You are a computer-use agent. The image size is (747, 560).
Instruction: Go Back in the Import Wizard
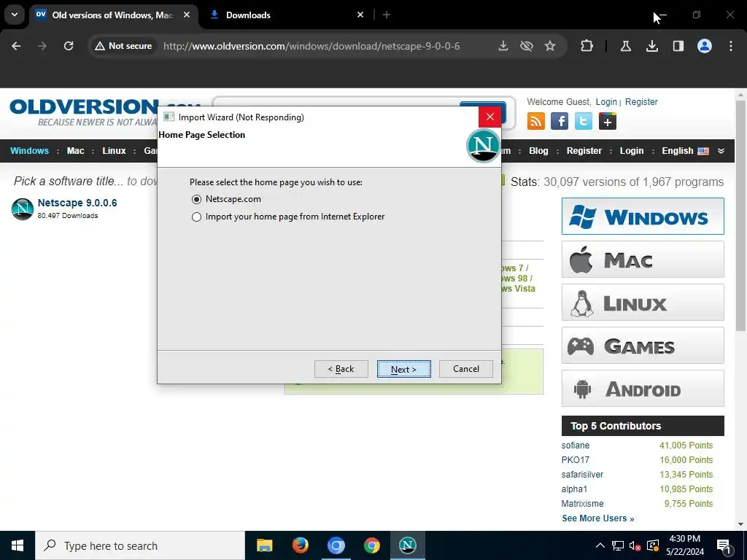point(341,369)
